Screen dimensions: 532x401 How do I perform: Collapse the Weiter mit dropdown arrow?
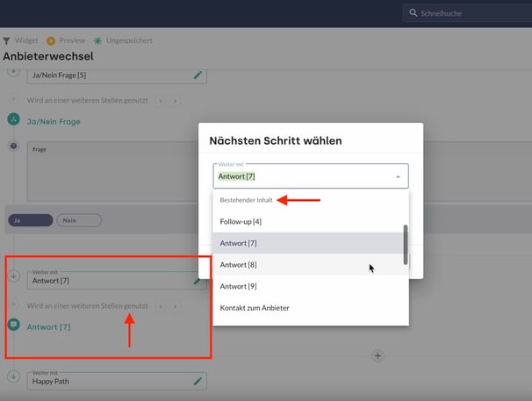[397, 176]
